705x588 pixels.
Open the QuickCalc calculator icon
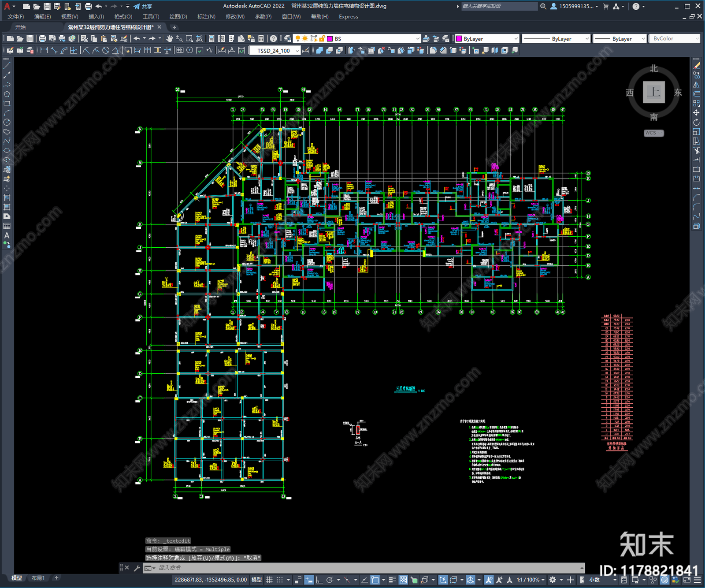coord(261,39)
